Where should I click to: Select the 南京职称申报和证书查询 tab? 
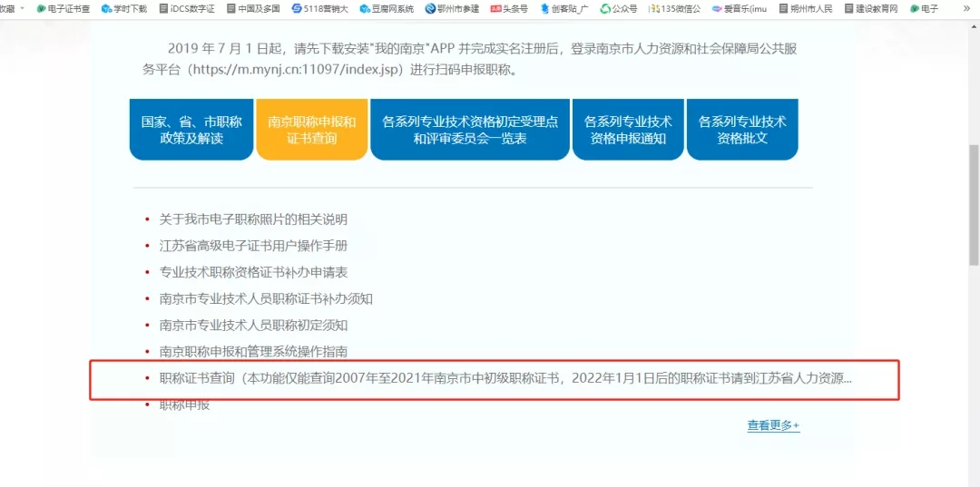coord(312,130)
